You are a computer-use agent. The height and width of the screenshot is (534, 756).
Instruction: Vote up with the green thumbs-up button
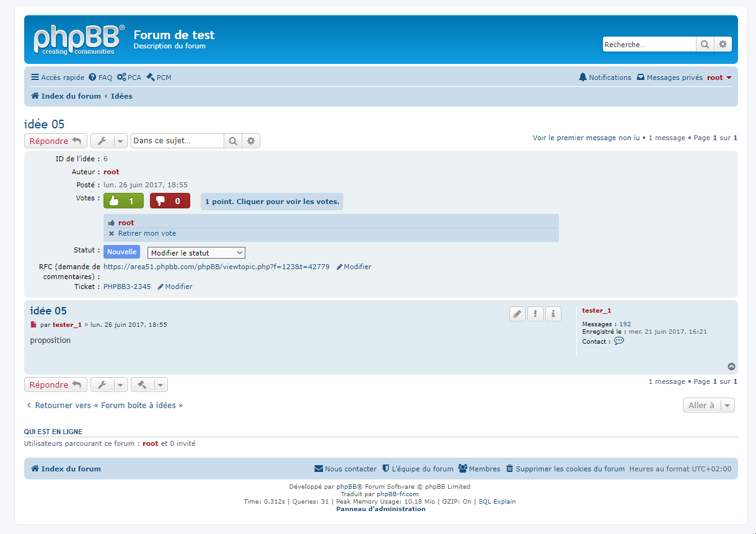pyautogui.click(x=123, y=201)
